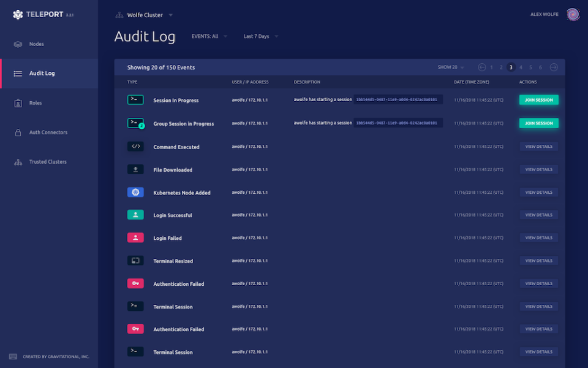
Task: Click the Audit Log list icon
Action: [18, 74]
